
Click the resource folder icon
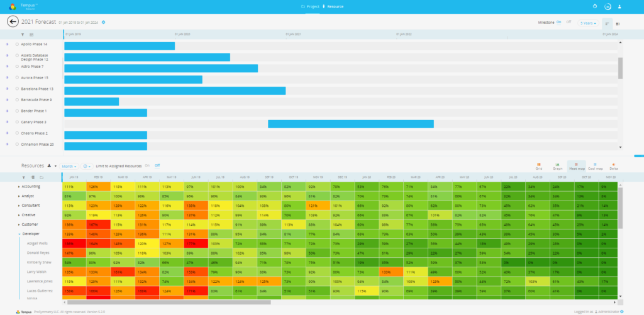click(x=42, y=177)
